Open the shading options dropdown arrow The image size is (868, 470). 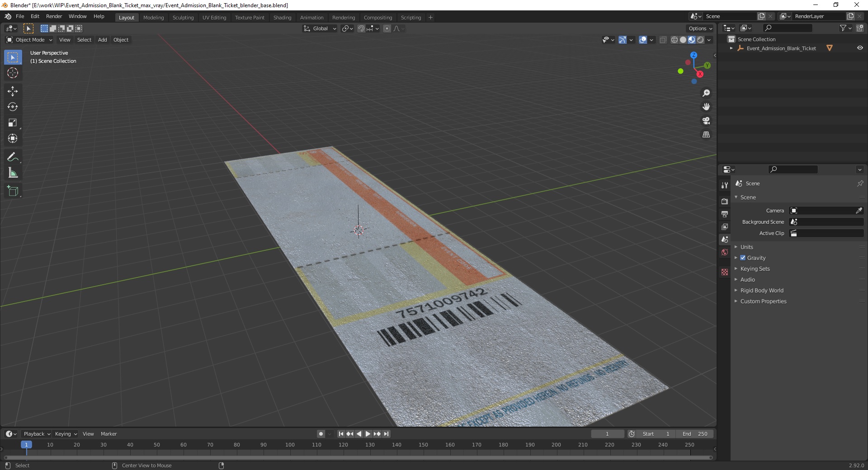pos(709,40)
